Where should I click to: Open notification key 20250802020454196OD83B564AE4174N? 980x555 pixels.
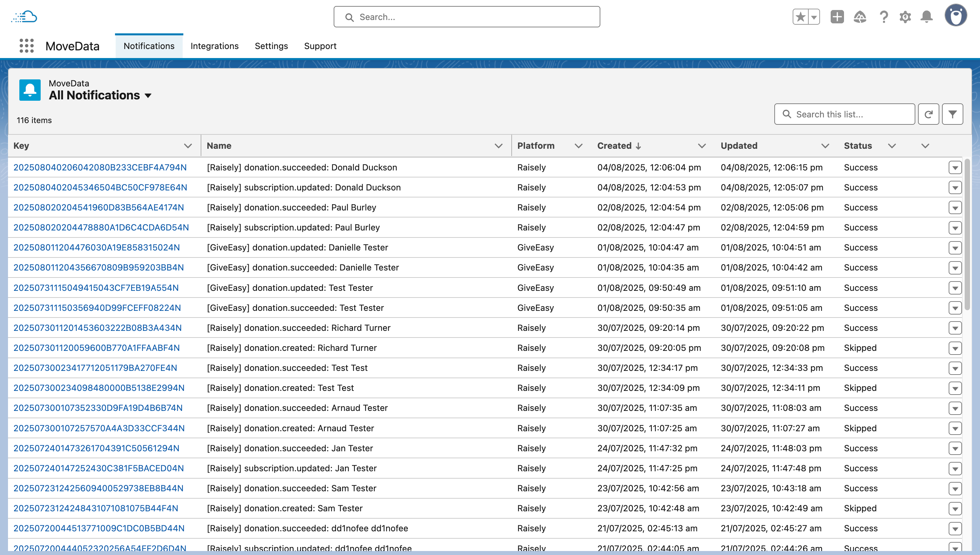click(98, 207)
